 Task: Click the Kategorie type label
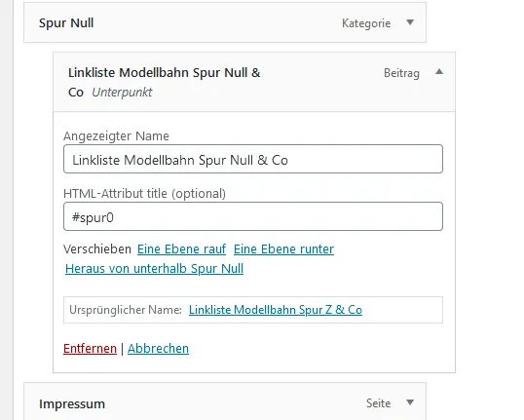[x=366, y=23]
